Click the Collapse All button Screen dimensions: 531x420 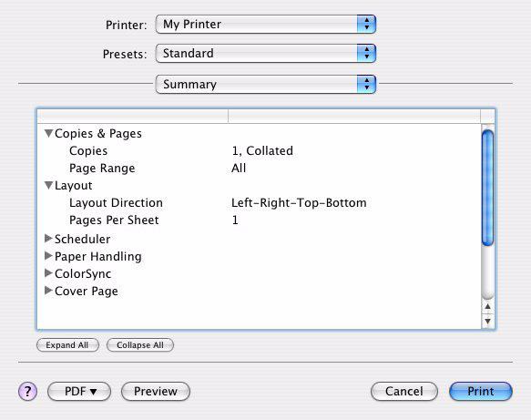pyautogui.click(x=140, y=345)
